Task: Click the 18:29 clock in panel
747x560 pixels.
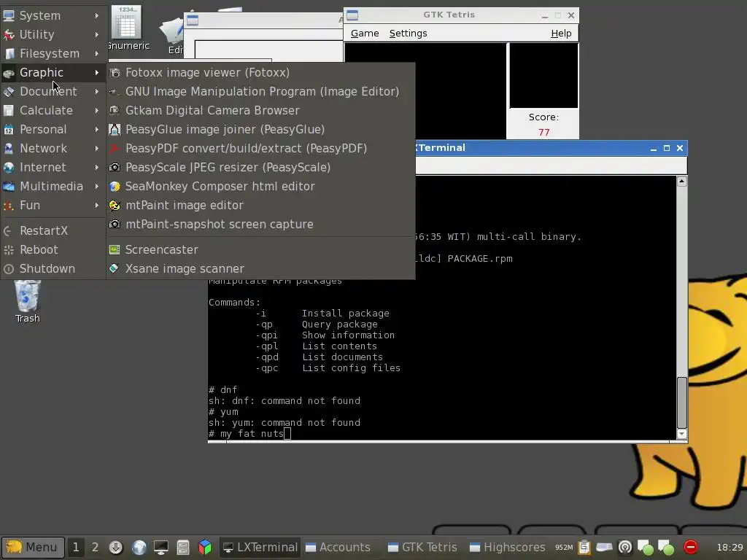Action: [729, 548]
